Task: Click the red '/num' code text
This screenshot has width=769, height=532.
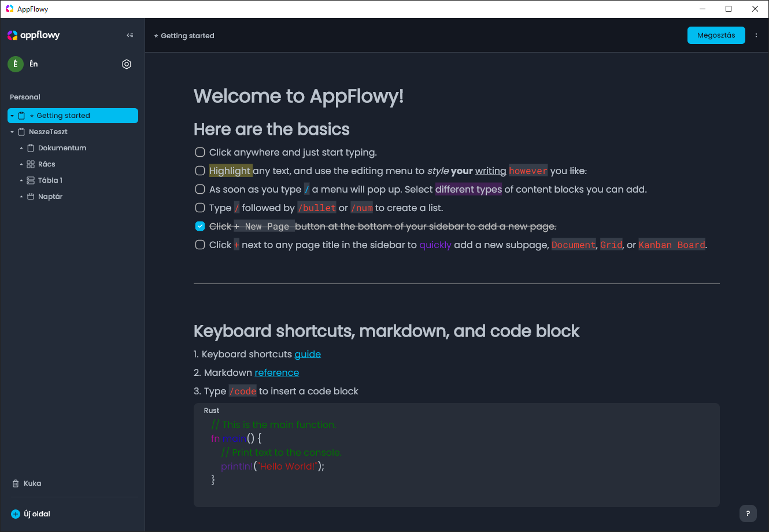Action: pos(362,208)
